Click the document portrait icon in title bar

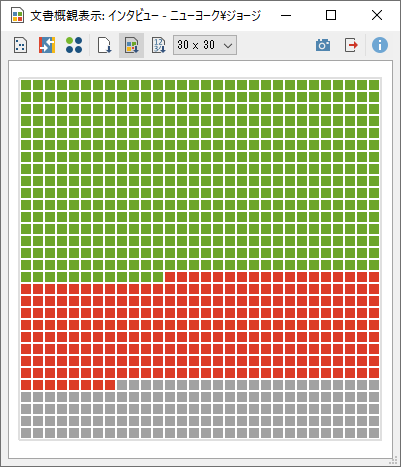coord(17,15)
